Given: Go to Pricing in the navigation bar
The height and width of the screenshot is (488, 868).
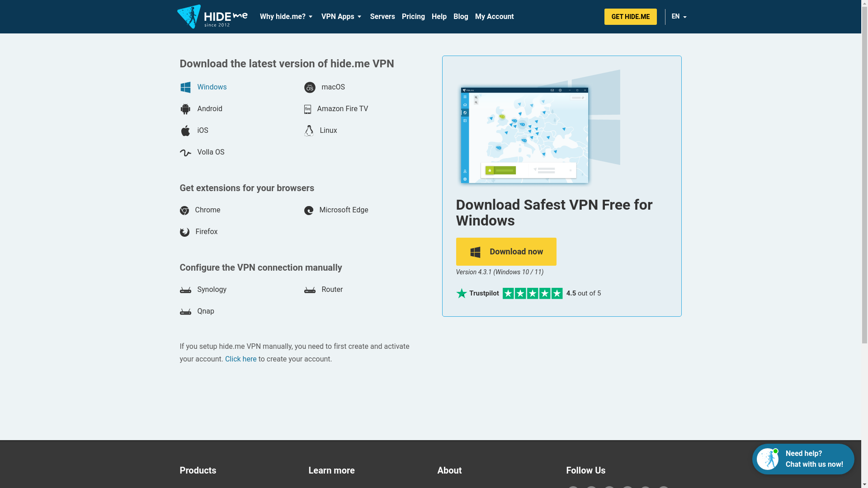Looking at the screenshot, I should [x=413, y=17].
